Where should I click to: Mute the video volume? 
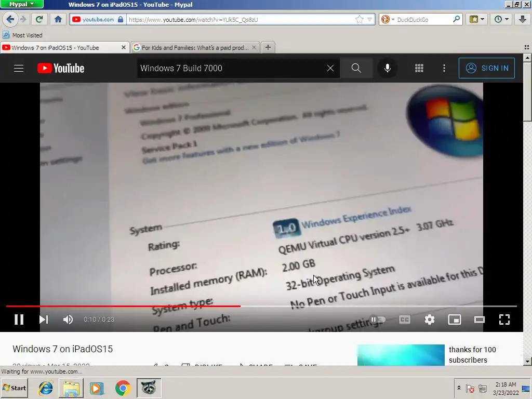tap(68, 320)
